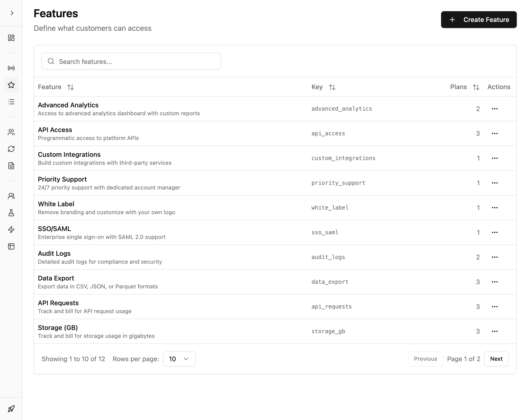Viewport: 528px width, 420px height.
Task: Open the lightning bolt sidebar icon
Action: click(11, 229)
